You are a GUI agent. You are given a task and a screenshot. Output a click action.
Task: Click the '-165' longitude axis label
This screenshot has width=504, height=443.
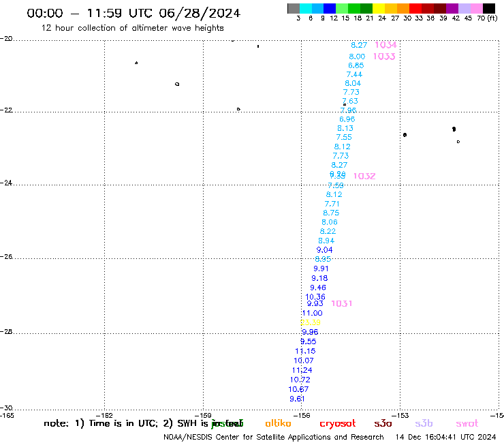point(7,415)
